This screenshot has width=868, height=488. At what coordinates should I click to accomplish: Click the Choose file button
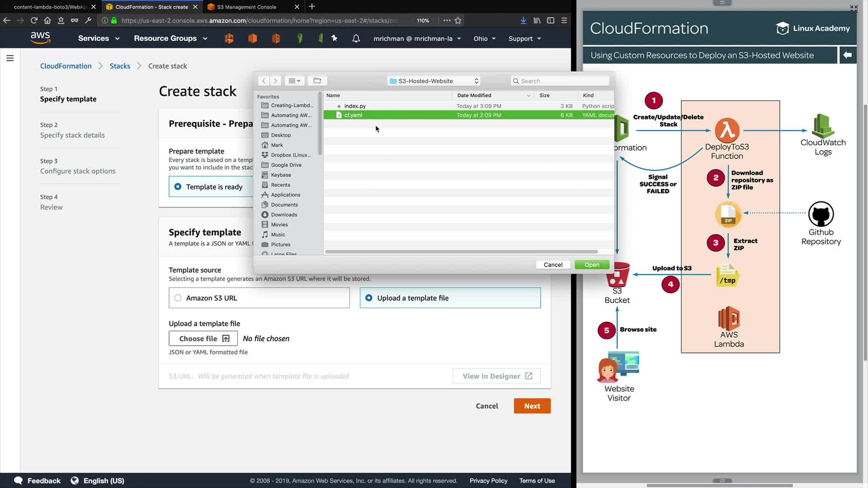point(203,338)
